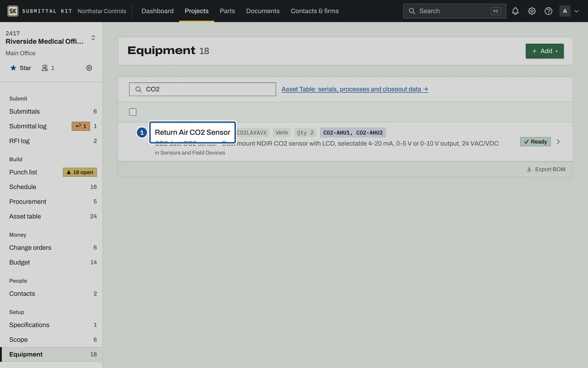Viewport: 588px width, 368px height.
Task: Click the CD2LAXAVX part number tag
Action: click(x=252, y=132)
